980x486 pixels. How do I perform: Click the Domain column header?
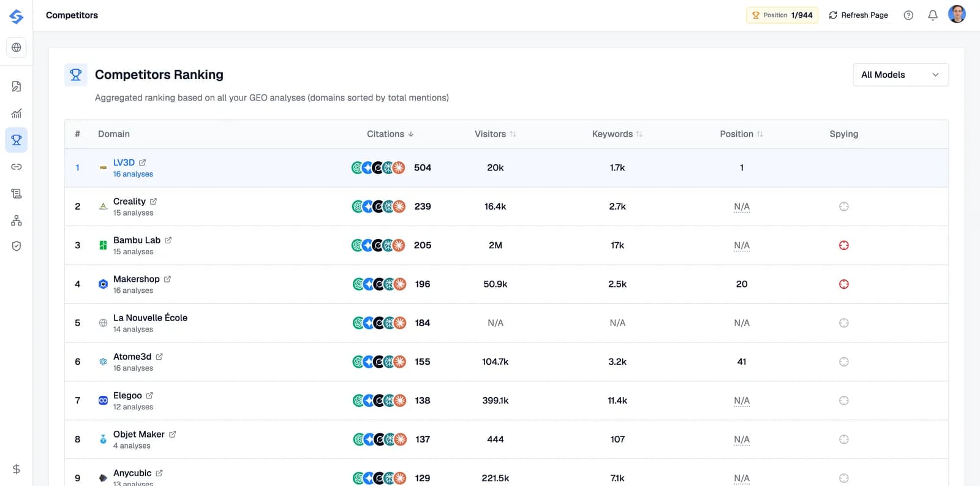(114, 134)
